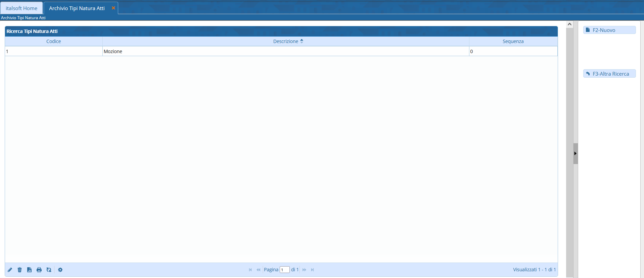
Task: Go to last page arrow
Action: [312, 270]
